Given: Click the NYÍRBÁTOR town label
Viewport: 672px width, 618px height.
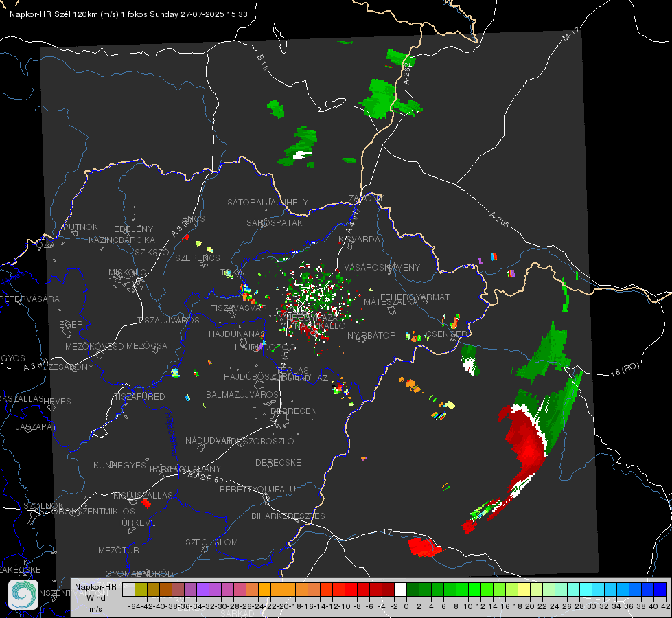Looking at the screenshot, I should (x=371, y=335).
